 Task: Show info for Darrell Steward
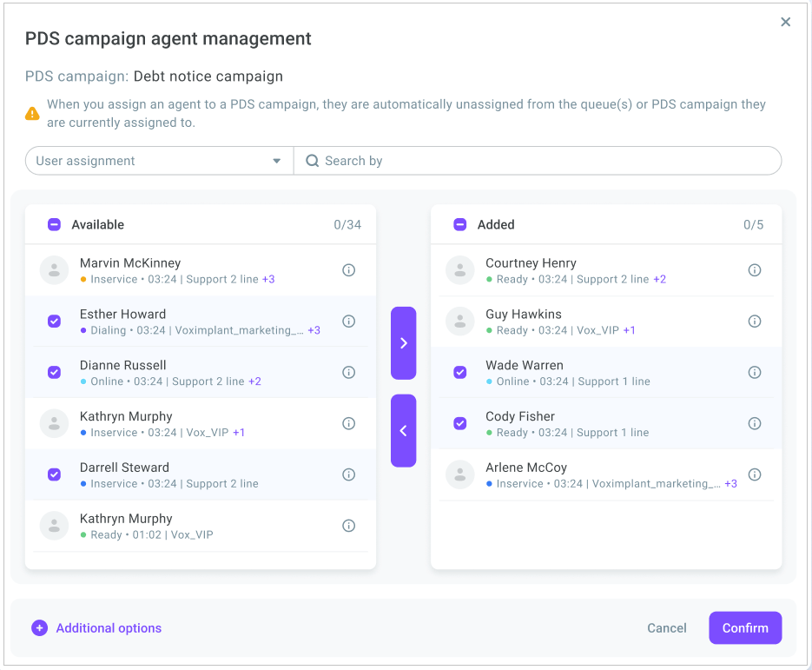[348, 474]
